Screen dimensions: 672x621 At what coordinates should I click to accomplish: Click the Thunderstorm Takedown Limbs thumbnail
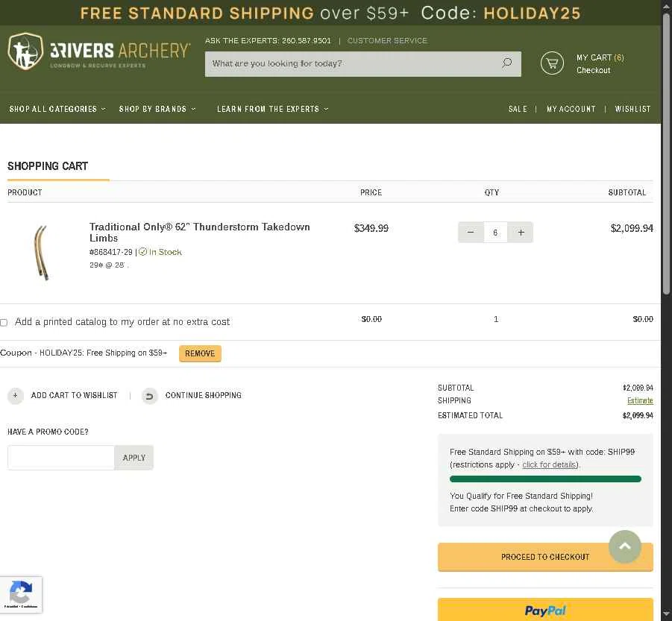41,252
